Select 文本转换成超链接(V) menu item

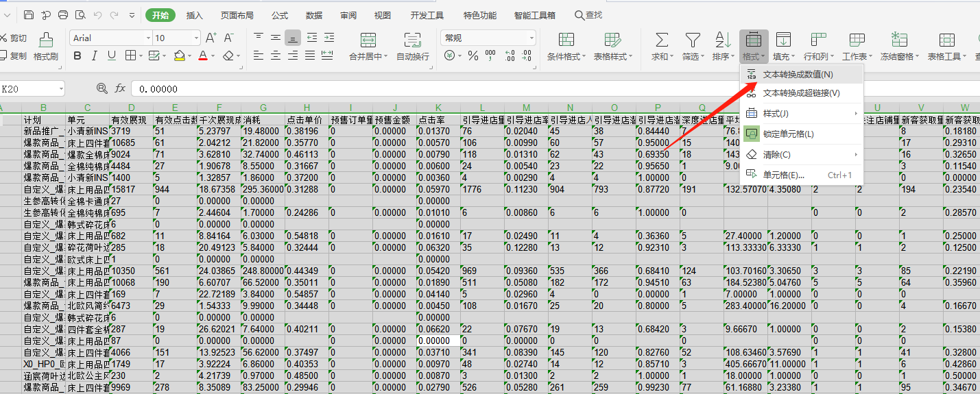pos(802,93)
